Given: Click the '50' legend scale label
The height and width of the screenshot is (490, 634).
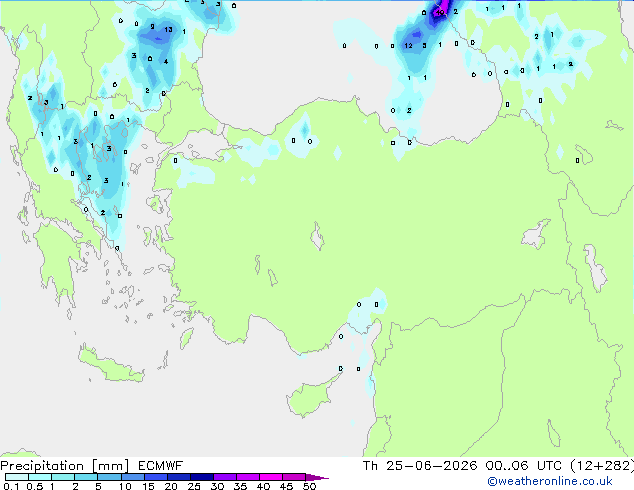Looking at the screenshot, I should click(x=309, y=486).
